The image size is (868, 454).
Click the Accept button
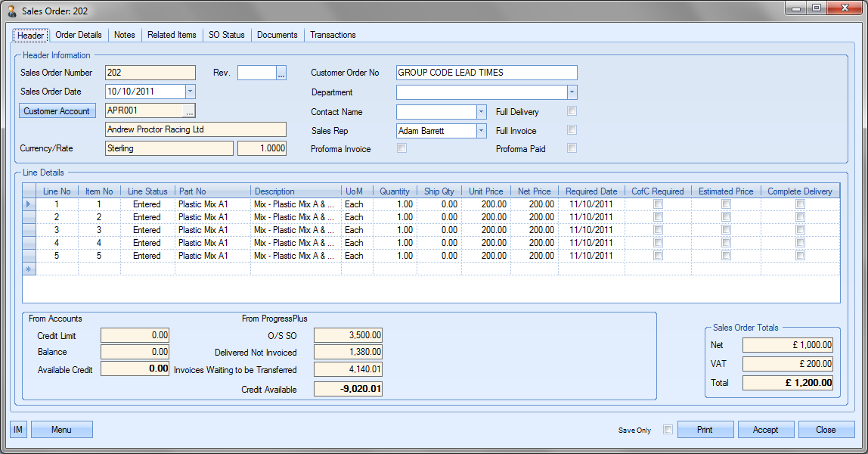(765, 430)
